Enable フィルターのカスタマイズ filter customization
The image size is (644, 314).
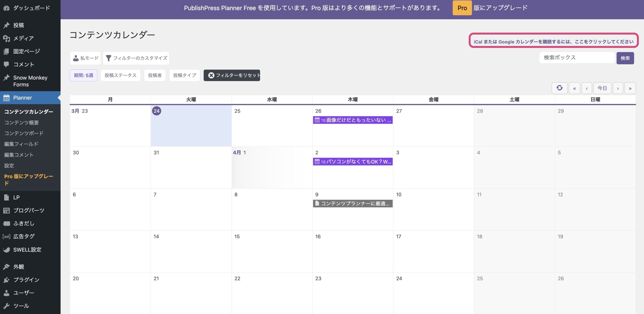point(136,58)
